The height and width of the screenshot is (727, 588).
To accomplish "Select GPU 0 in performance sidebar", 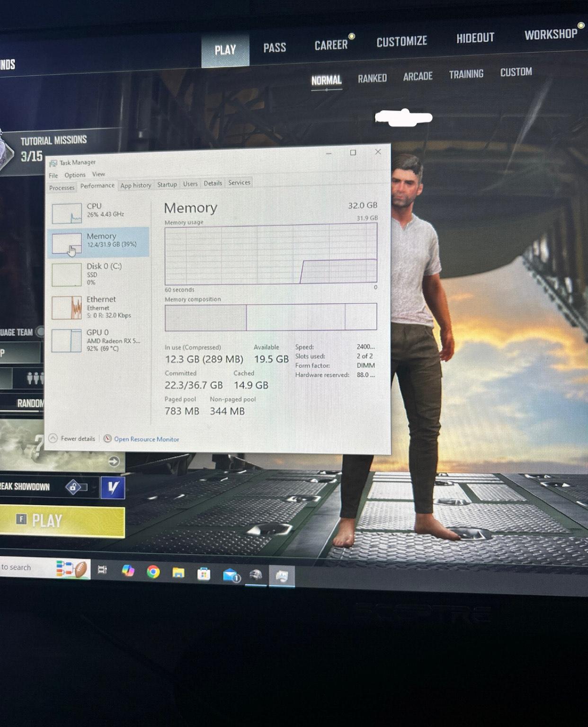I will [98, 340].
